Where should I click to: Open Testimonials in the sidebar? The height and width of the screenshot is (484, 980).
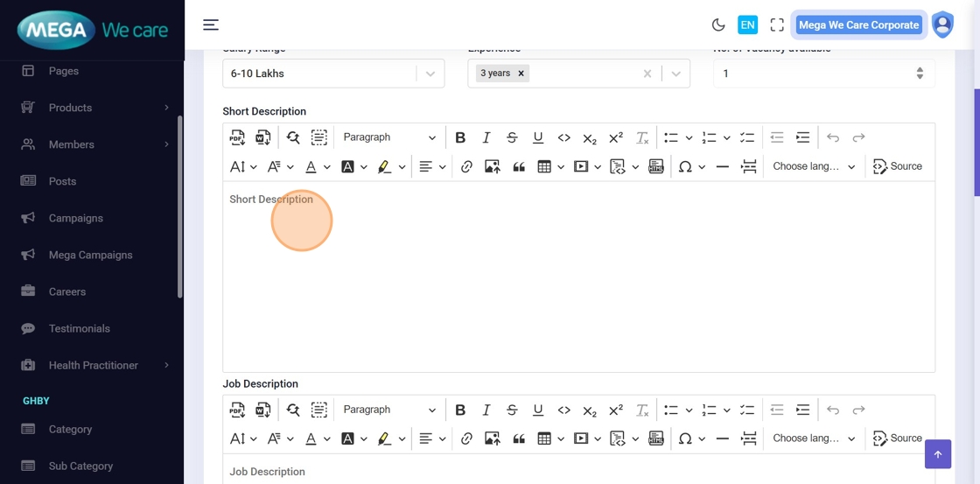pos(79,328)
